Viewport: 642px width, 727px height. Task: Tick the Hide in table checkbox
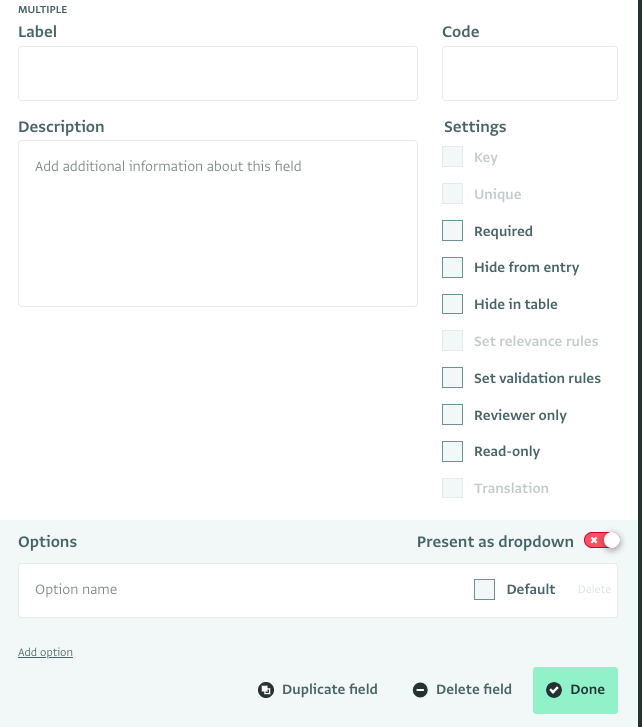pyautogui.click(x=453, y=304)
